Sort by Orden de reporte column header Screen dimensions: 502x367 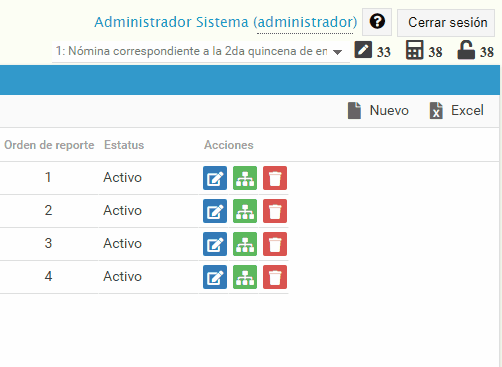click(x=49, y=145)
